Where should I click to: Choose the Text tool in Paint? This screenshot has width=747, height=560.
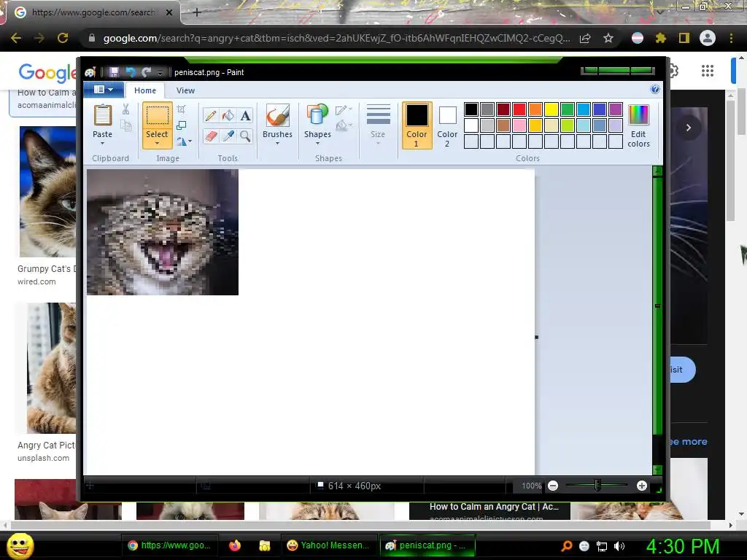tap(245, 116)
